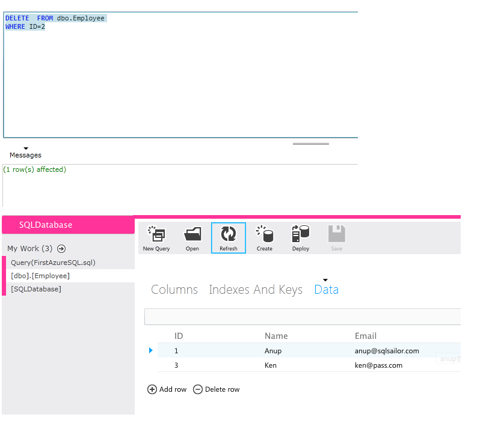504x426 pixels.
Task: Collapse the Messages panel arrow
Action: pyautogui.click(x=26, y=148)
